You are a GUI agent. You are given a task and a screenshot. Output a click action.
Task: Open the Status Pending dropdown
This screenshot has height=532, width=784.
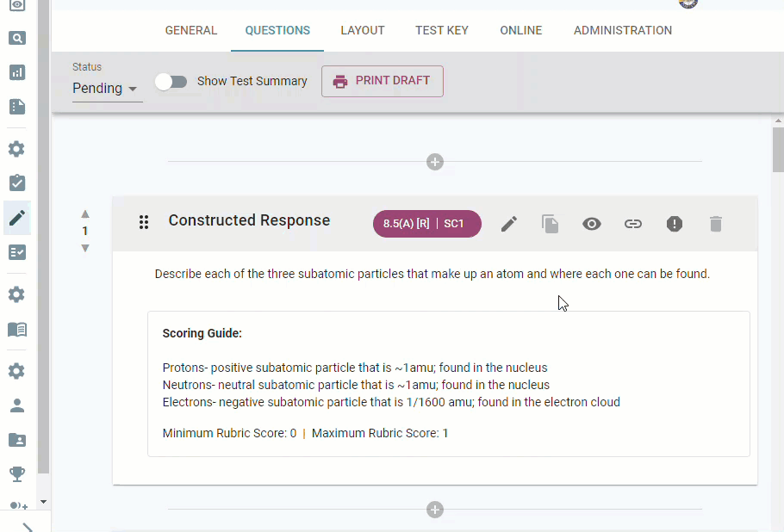coord(107,89)
